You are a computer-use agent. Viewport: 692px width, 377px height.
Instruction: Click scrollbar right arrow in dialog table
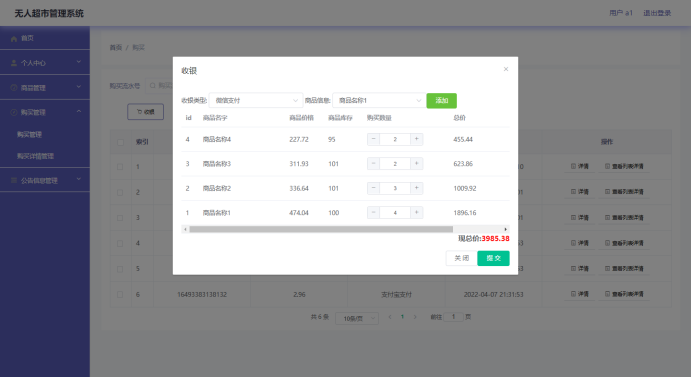click(x=505, y=229)
